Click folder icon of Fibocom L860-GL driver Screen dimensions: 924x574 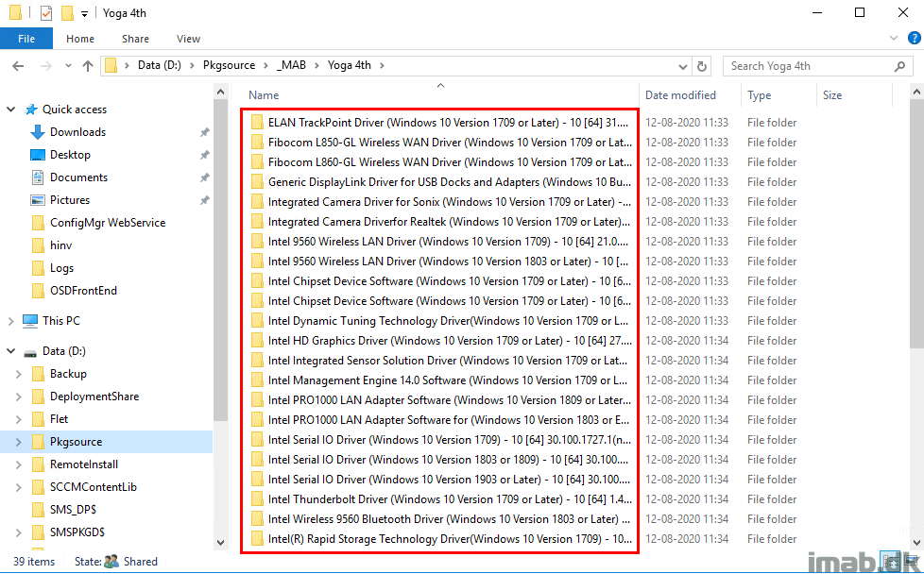257,161
